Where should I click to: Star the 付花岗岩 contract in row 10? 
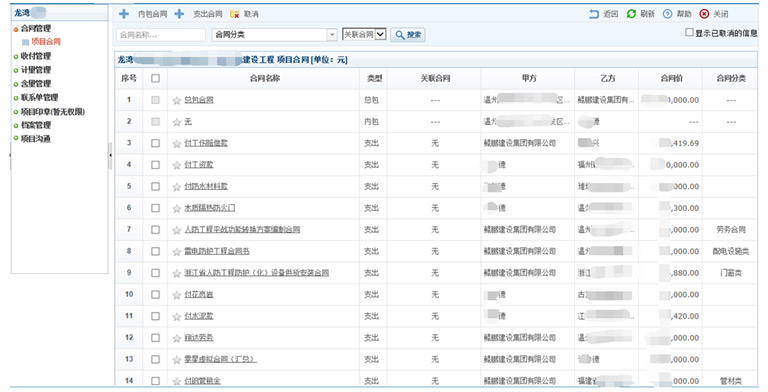(177, 295)
